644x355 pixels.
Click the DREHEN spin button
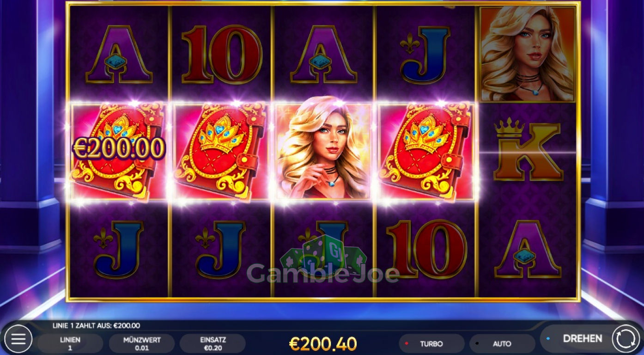(x=583, y=338)
